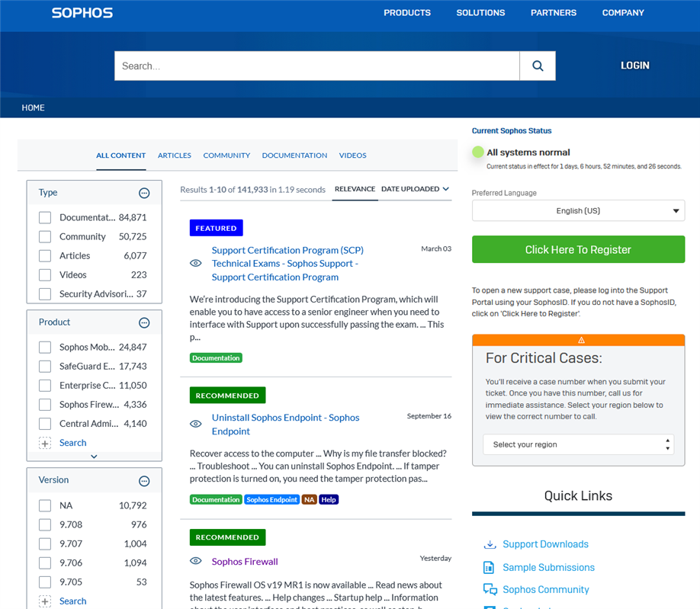
Task: Check the Articles type checkbox
Action: point(45,256)
